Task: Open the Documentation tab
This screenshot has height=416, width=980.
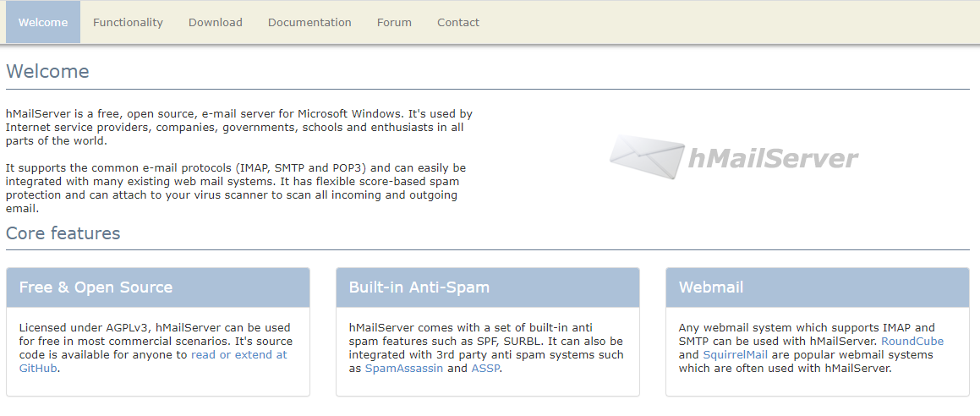Action: point(309,23)
